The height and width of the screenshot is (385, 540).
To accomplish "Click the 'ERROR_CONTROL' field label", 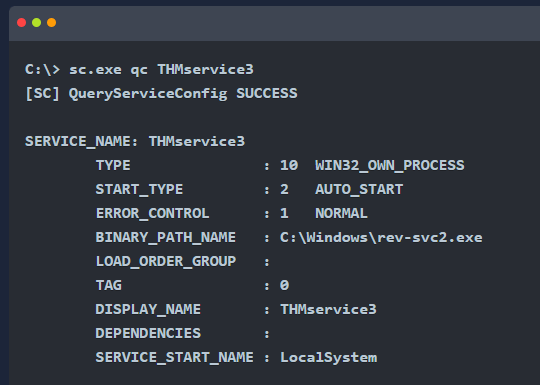I will (153, 214).
